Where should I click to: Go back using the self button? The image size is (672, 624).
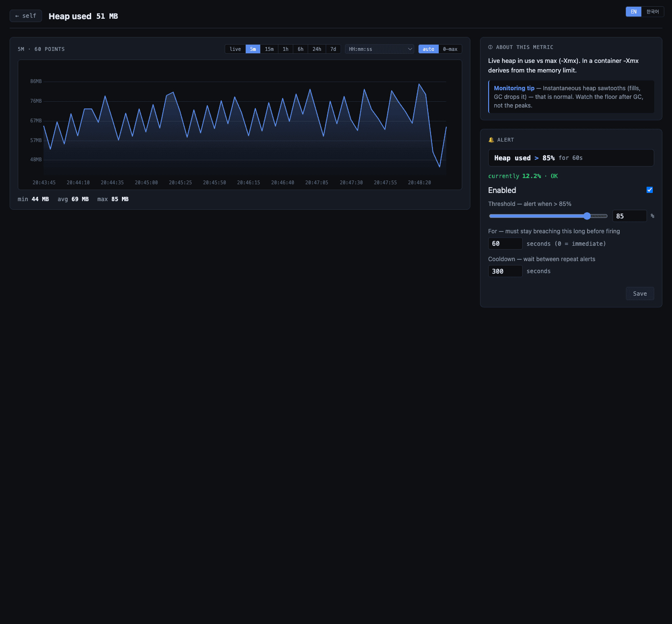tap(26, 16)
